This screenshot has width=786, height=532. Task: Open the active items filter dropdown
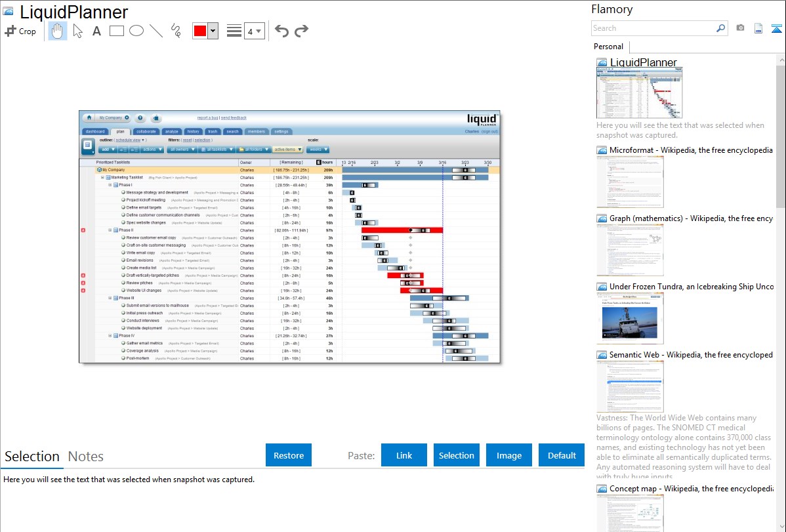pyautogui.click(x=288, y=150)
